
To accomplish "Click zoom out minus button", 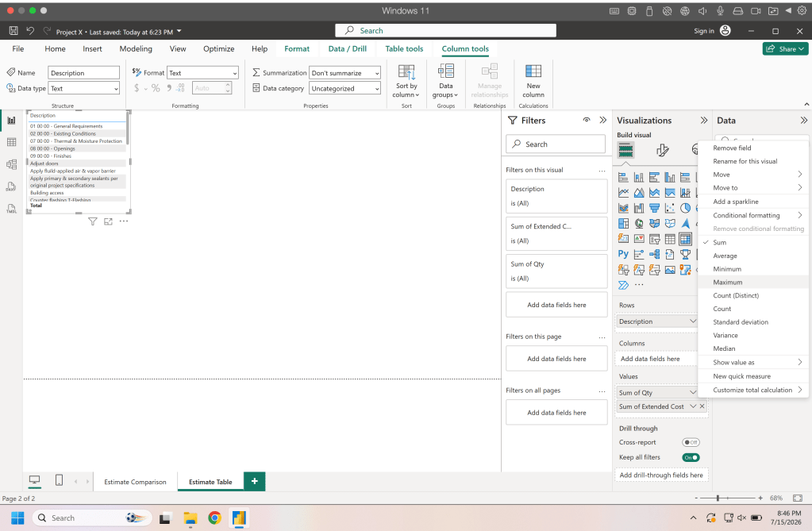I will [x=696, y=498].
